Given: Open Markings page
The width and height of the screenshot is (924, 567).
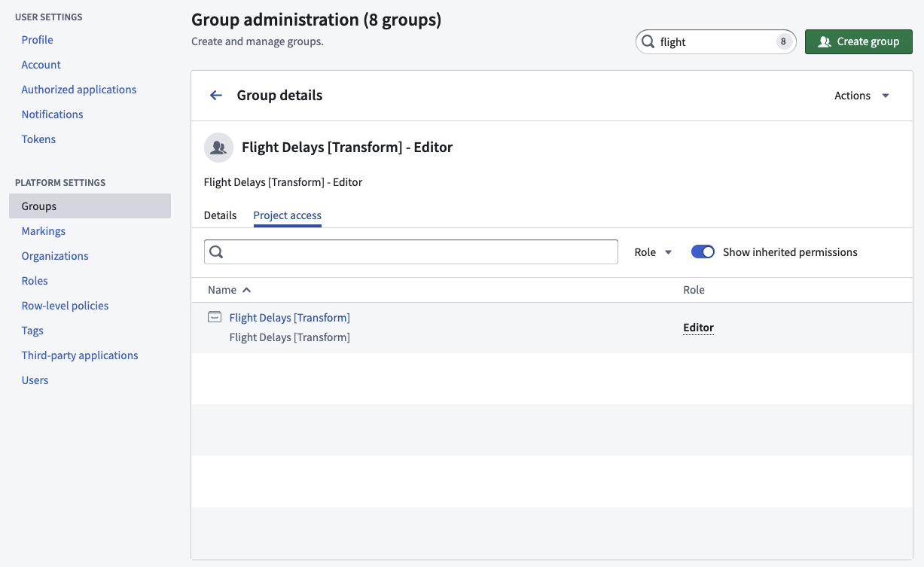Looking at the screenshot, I should click(x=43, y=231).
